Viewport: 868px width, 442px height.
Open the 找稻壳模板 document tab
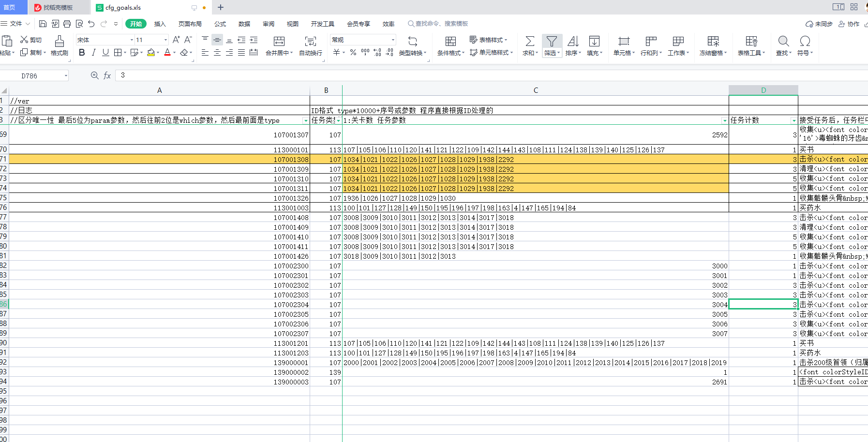[x=59, y=7]
